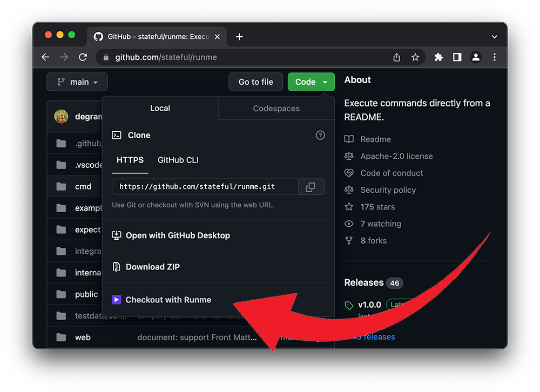
Task: Click the browser reload page icon
Action: [x=83, y=57]
